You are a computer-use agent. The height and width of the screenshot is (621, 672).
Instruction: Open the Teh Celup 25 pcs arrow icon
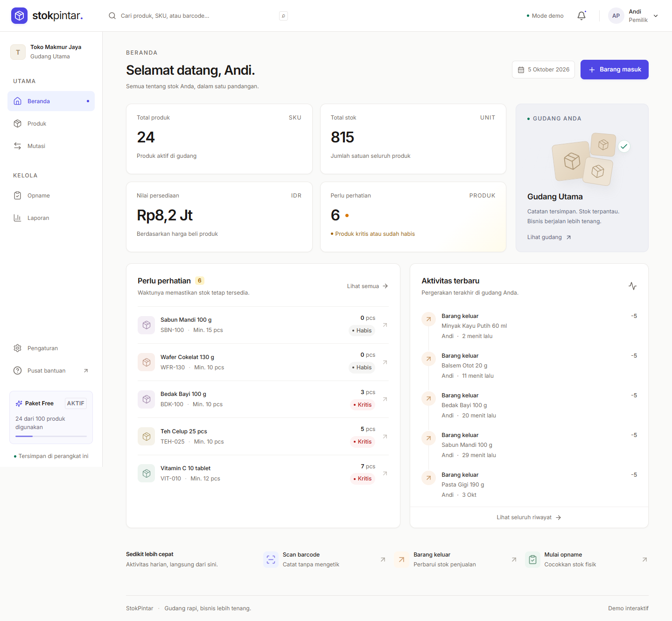385,437
